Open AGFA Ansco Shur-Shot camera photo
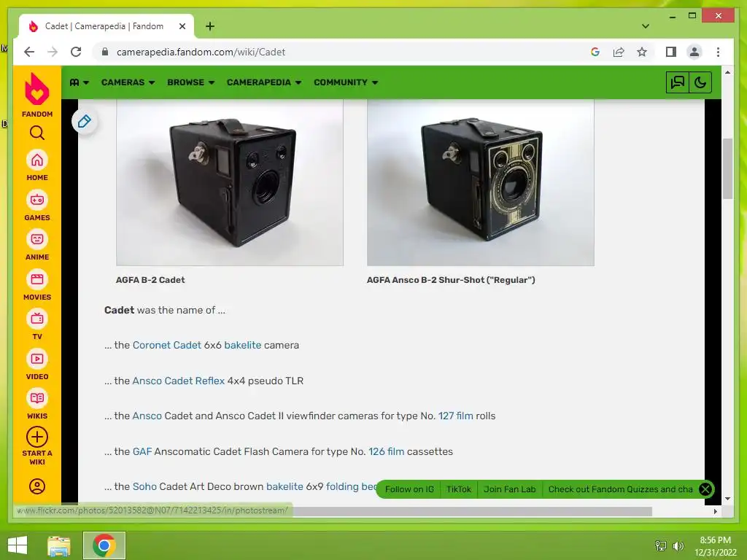The width and height of the screenshot is (747, 560). [x=480, y=182]
